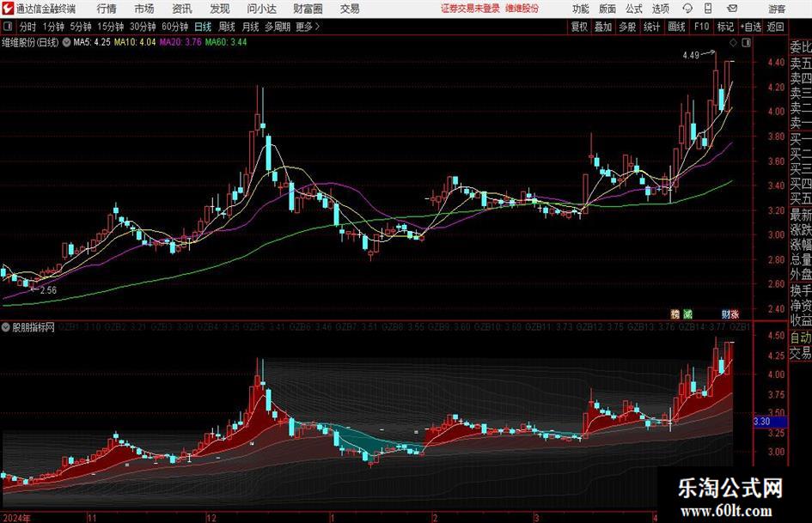The image size is (812, 523).
Task: Click the 维维股份 stock name link
Action: click(522, 9)
